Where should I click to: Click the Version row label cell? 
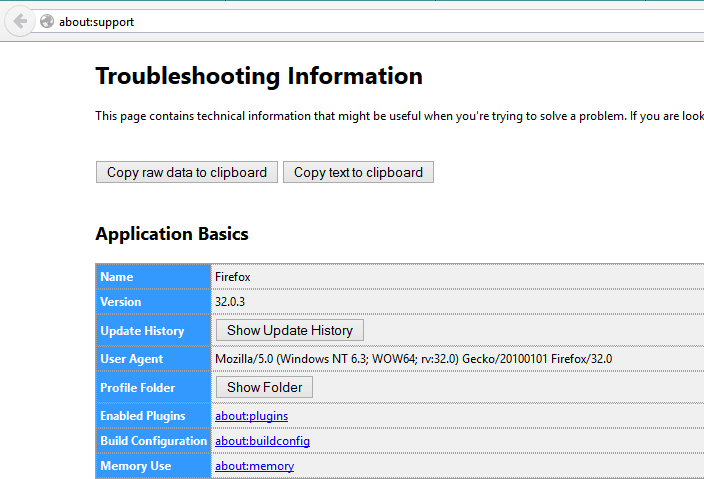click(153, 302)
